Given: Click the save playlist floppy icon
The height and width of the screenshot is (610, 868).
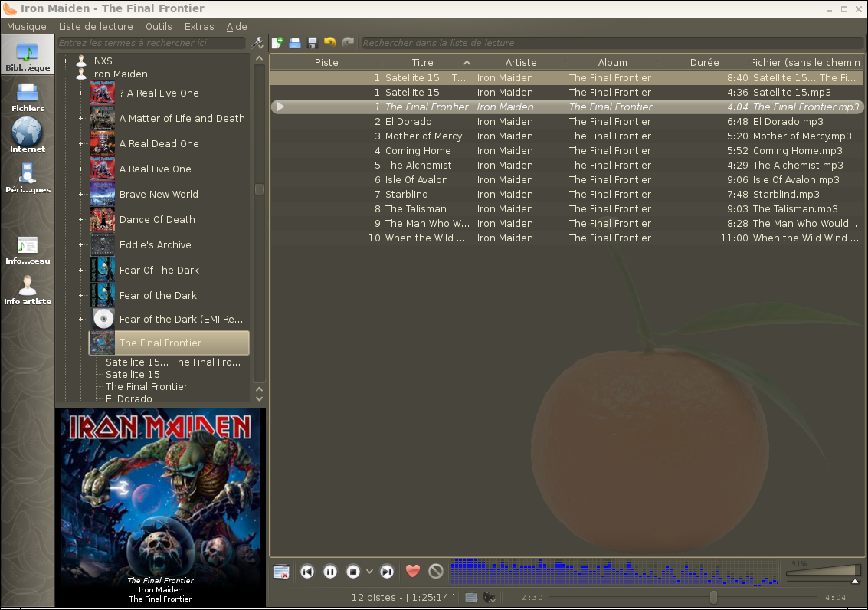Looking at the screenshot, I should [x=313, y=43].
